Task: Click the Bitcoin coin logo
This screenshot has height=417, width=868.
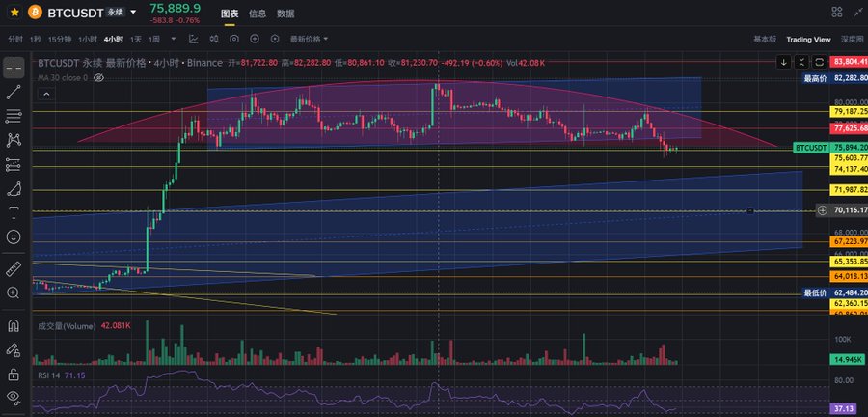Action: [35, 12]
